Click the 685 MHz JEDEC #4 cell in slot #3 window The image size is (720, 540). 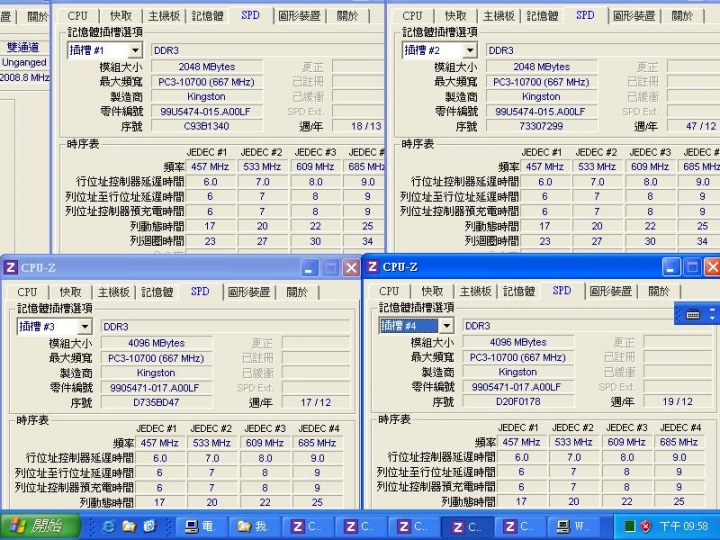coord(317,443)
